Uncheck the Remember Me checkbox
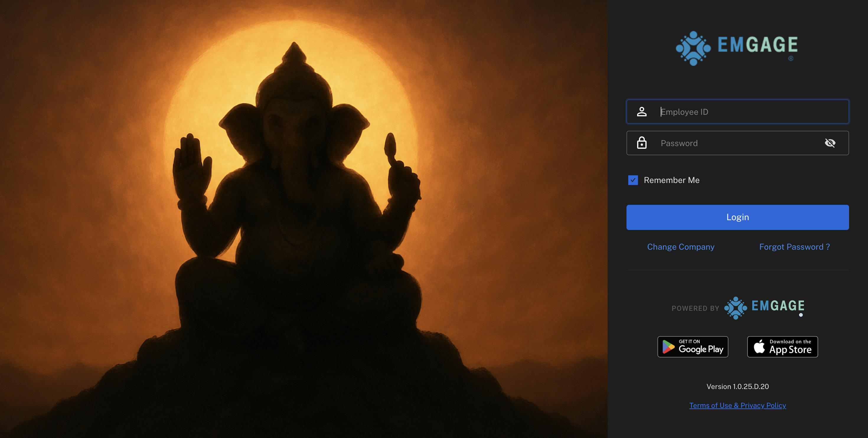The image size is (868, 438). (633, 180)
